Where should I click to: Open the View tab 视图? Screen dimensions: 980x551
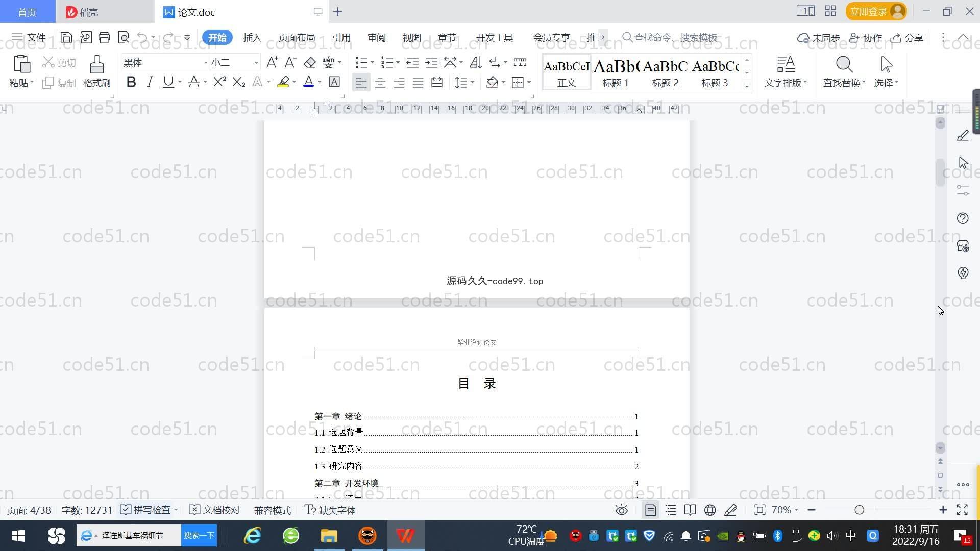click(412, 37)
